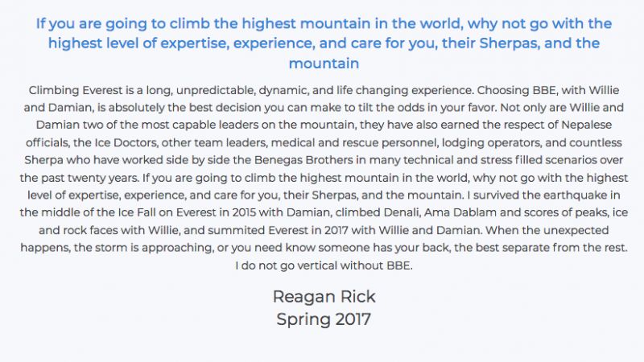Click the lone word 'mountain' ending the heading
Screen dimensions: 644x362
point(324,64)
